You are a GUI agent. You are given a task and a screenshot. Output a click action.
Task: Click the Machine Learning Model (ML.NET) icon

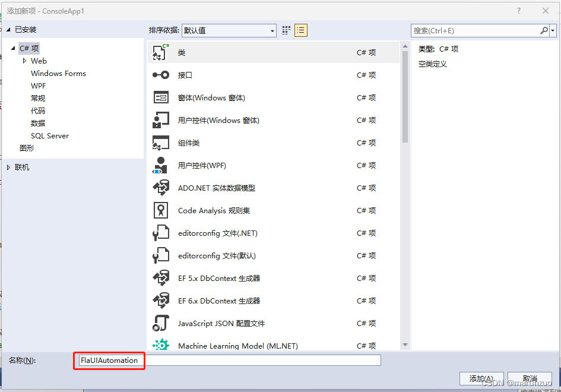[x=161, y=344]
